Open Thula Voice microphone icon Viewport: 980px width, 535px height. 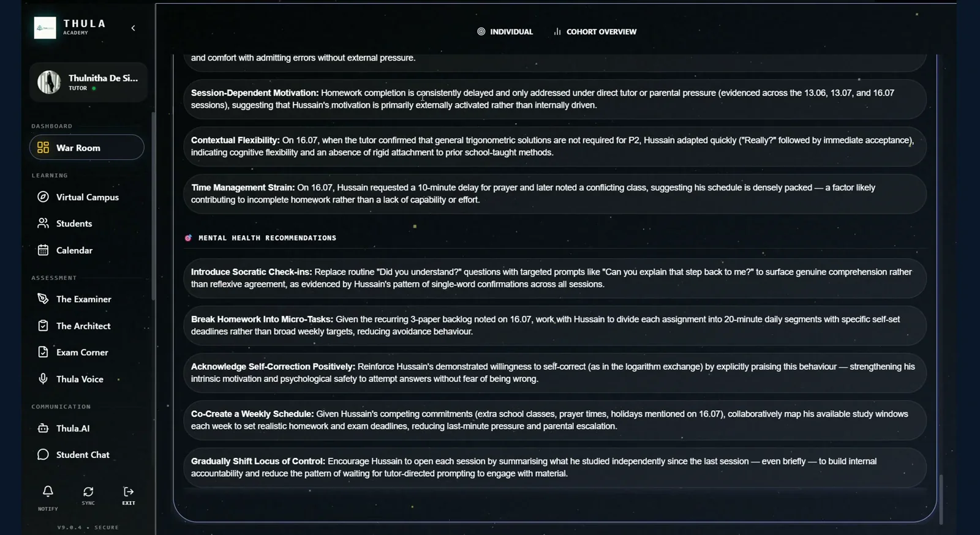(x=43, y=379)
